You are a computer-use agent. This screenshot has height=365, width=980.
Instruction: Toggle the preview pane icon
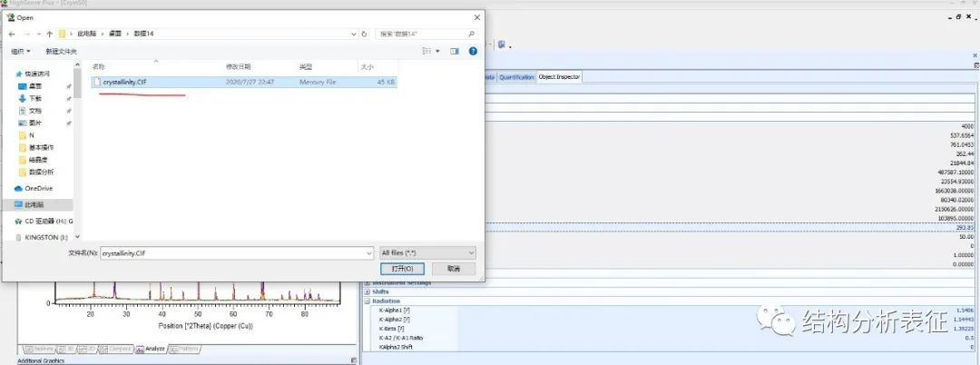click(x=455, y=51)
